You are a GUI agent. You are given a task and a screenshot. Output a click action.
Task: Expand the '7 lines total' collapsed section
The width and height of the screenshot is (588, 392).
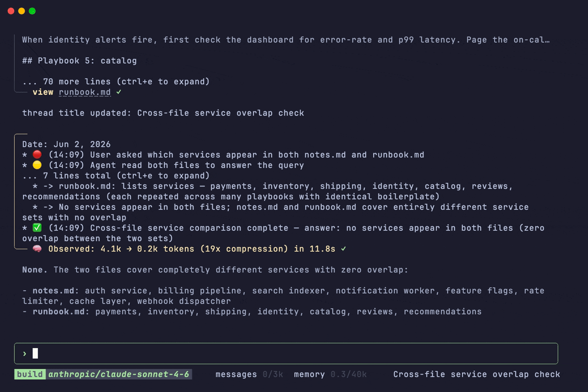pos(116,176)
